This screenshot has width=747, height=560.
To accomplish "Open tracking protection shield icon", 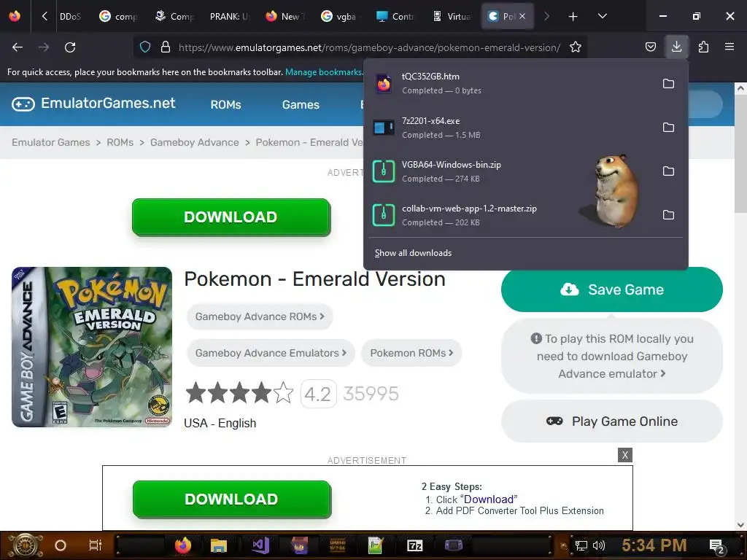I will pyautogui.click(x=145, y=47).
